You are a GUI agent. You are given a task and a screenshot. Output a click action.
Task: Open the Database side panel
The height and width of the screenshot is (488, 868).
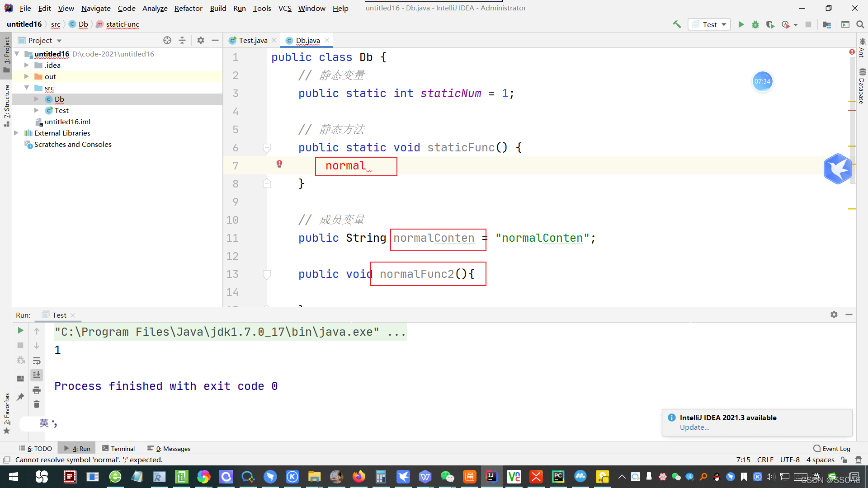coord(862,86)
